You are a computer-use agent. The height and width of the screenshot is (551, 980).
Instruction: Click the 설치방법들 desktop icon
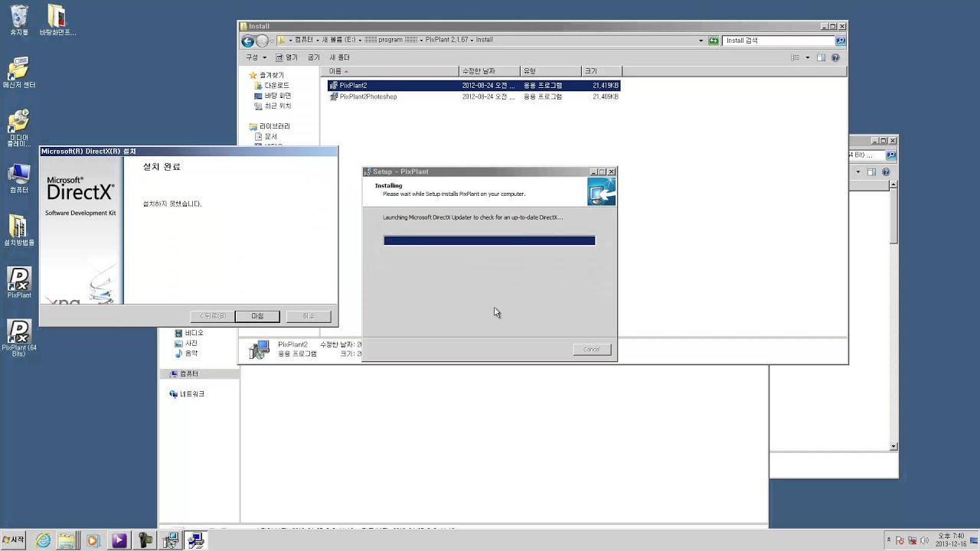click(x=19, y=230)
